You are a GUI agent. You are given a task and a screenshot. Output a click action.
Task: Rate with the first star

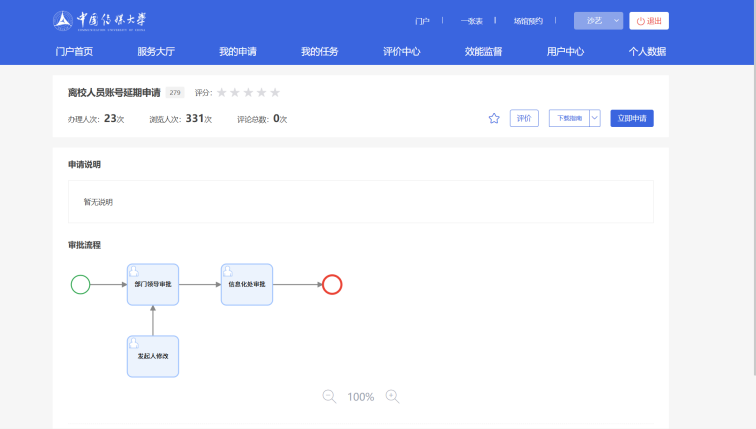(x=222, y=93)
